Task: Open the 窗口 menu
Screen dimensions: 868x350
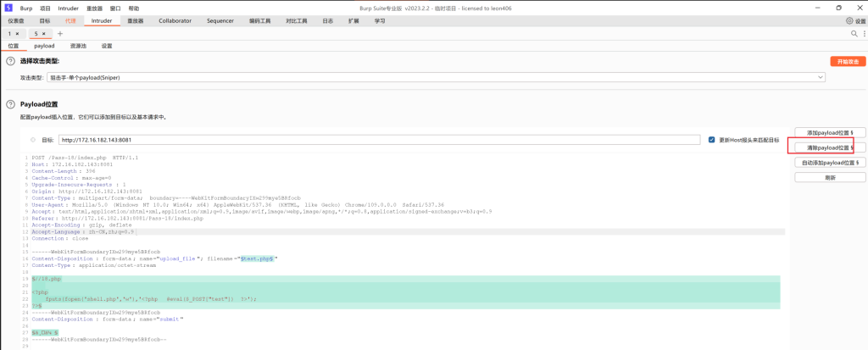Action: point(115,8)
